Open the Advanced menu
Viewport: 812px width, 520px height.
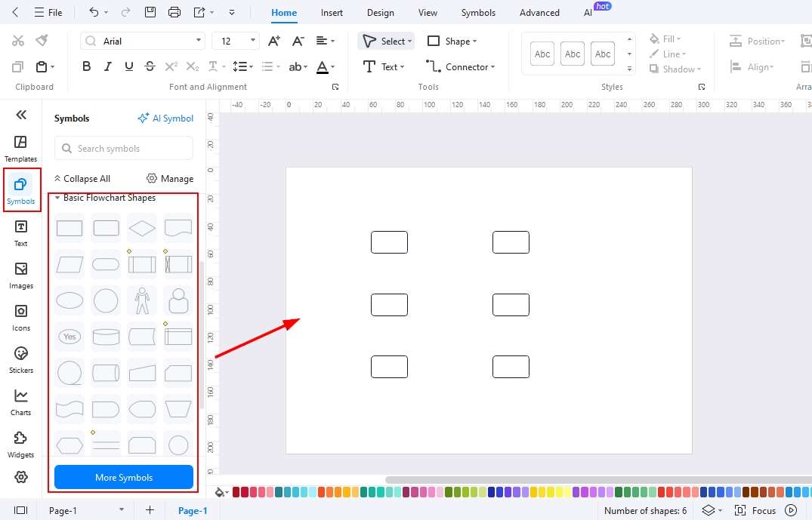click(x=539, y=12)
